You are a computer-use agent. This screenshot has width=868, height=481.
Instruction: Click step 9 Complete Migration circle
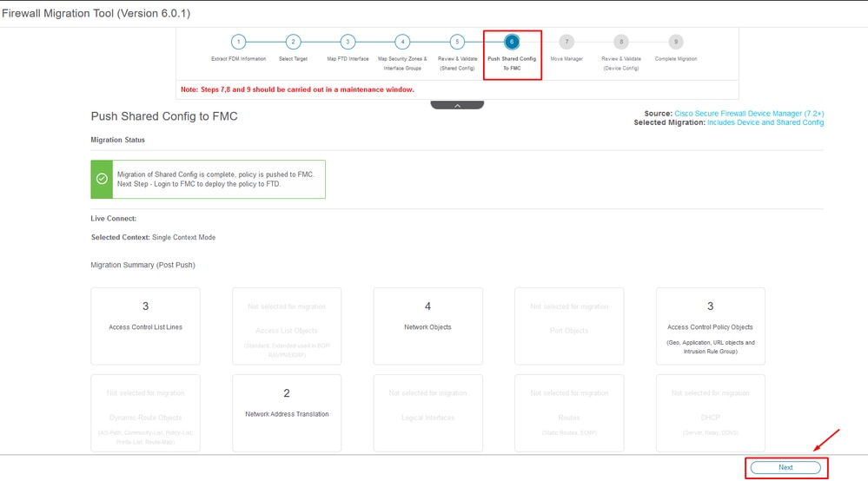click(x=675, y=42)
